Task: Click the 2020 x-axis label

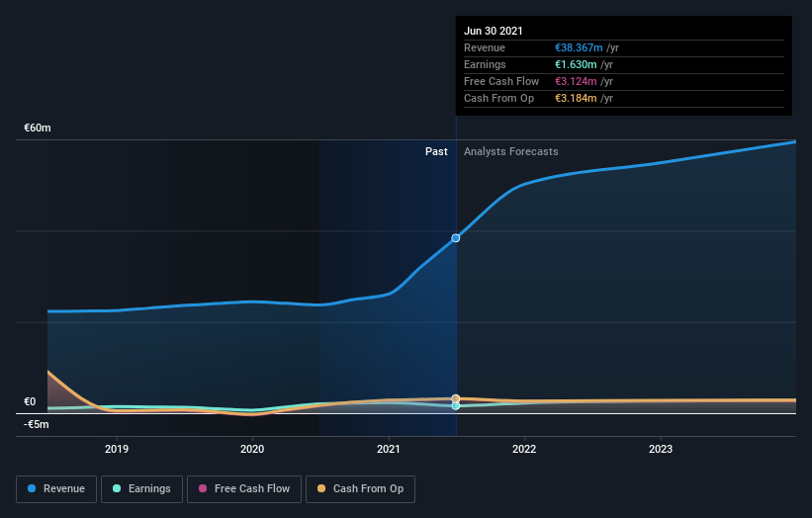Action: coord(252,449)
